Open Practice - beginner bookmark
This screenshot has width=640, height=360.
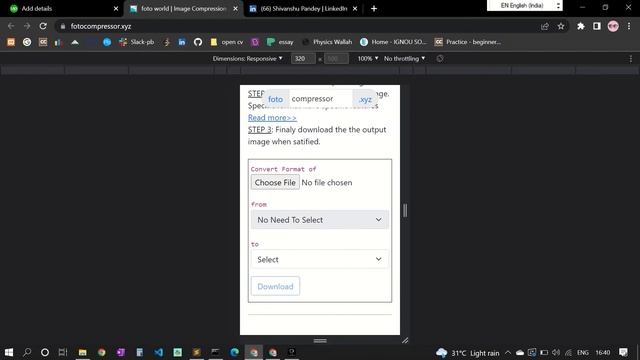(x=468, y=42)
